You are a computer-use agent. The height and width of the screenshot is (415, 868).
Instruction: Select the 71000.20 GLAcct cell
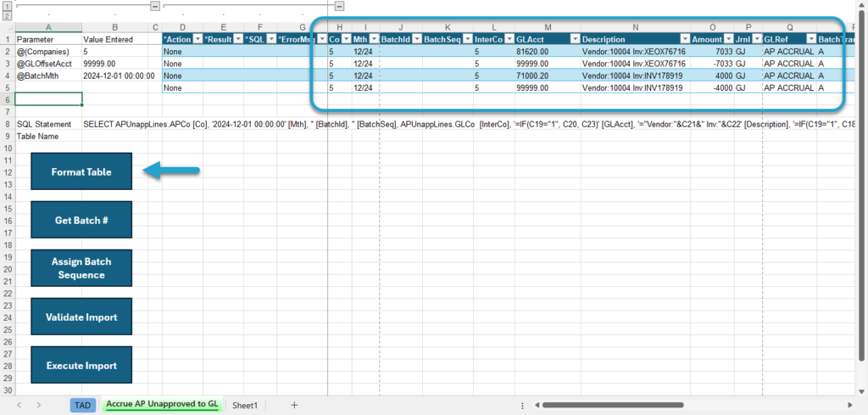[548, 76]
